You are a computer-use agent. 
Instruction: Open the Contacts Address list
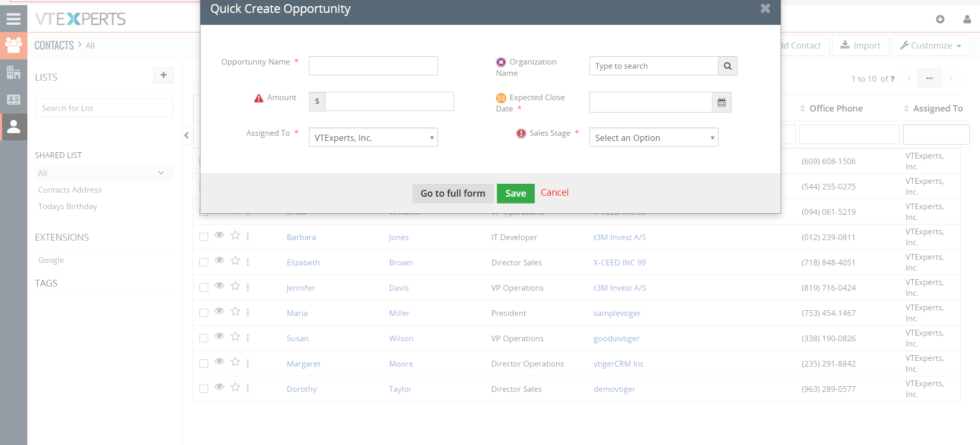(70, 190)
